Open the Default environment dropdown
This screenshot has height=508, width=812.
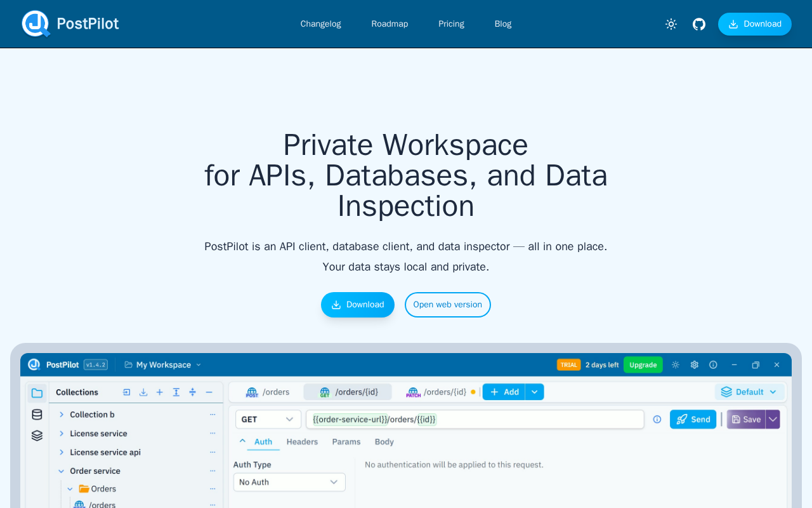[750, 392]
